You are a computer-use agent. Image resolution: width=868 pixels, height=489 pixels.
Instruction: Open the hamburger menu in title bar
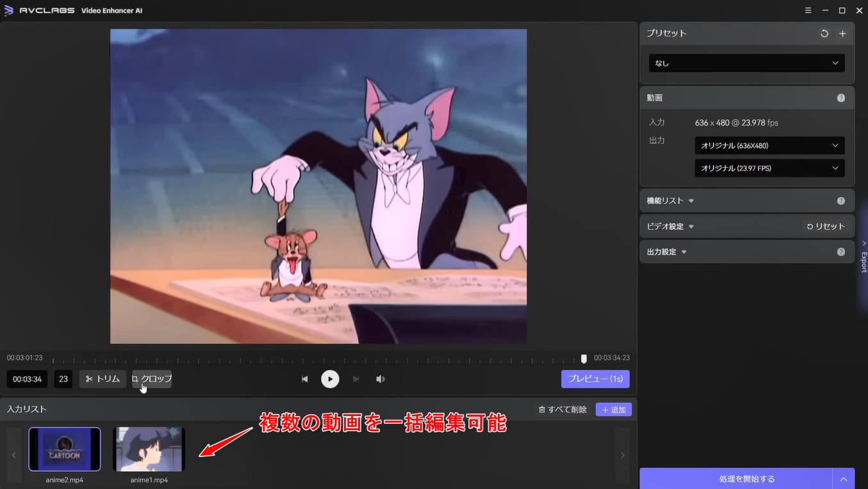[808, 10]
